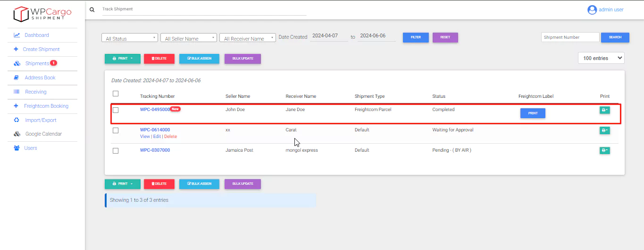
Task: Click the Users group icon in sidebar
Action: click(17, 148)
